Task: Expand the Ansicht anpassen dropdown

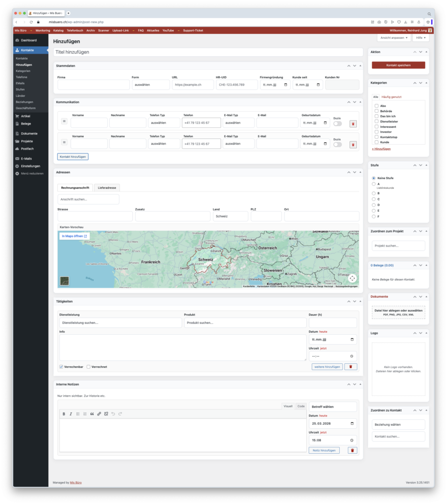Action: pyautogui.click(x=394, y=38)
